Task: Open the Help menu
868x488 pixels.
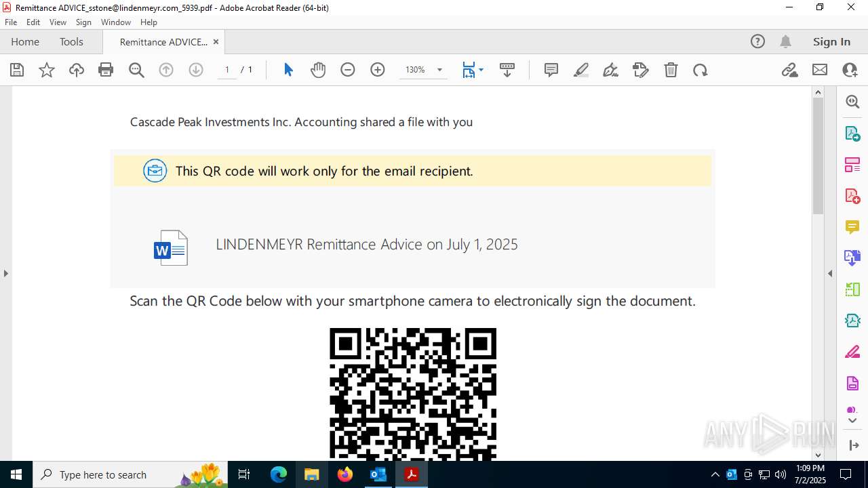Action: [x=149, y=22]
